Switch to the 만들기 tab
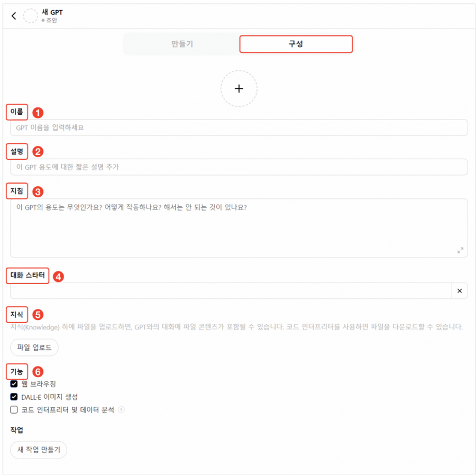Viewport: 476px width, 476px height. 182,44
